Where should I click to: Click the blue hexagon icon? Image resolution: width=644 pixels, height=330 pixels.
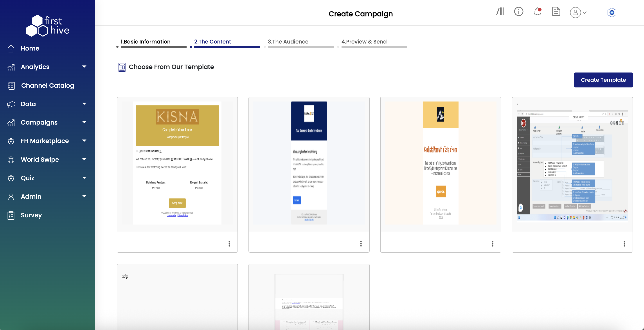pyautogui.click(x=612, y=13)
